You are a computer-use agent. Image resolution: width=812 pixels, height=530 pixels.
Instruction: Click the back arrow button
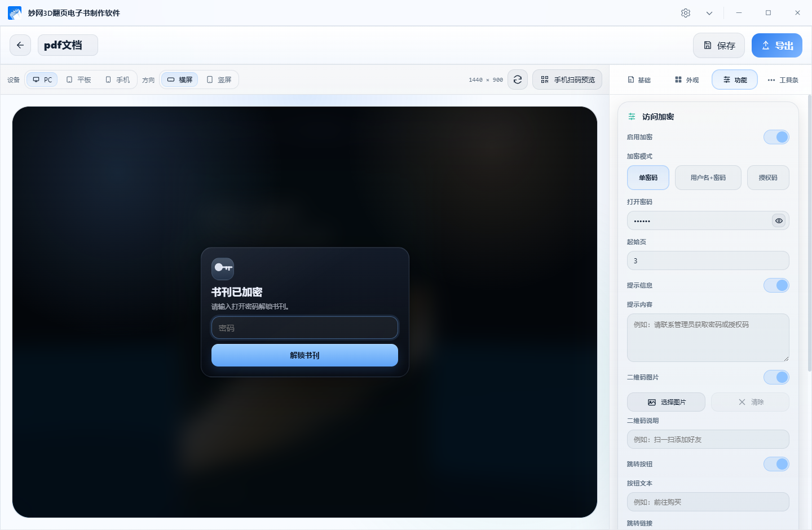coord(20,45)
